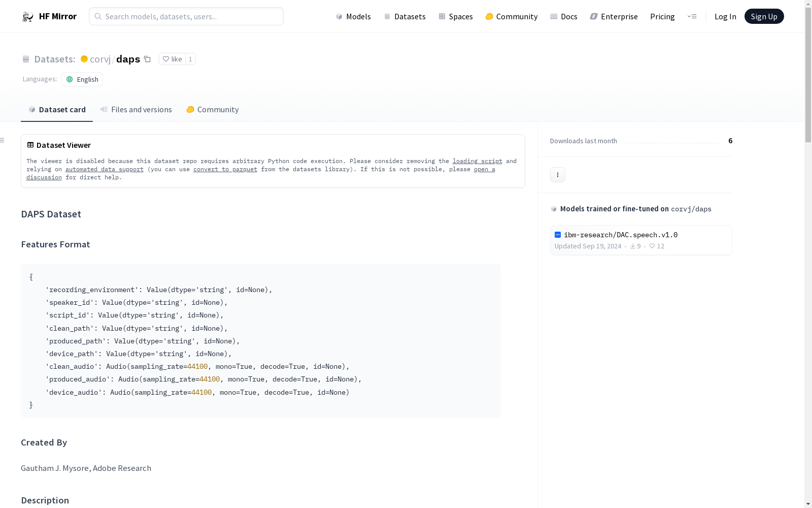
Task: Open Docs in the top navigation
Action: pos(564,17)
